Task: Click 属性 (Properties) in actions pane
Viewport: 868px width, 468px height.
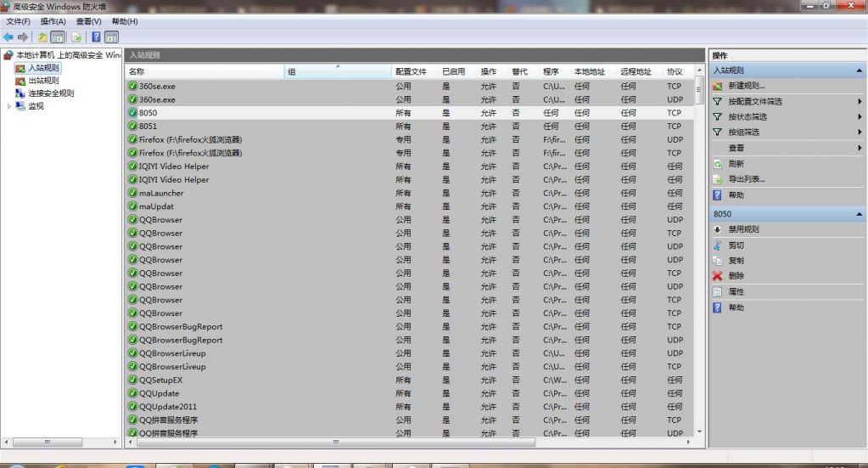Action: (736, 292)
